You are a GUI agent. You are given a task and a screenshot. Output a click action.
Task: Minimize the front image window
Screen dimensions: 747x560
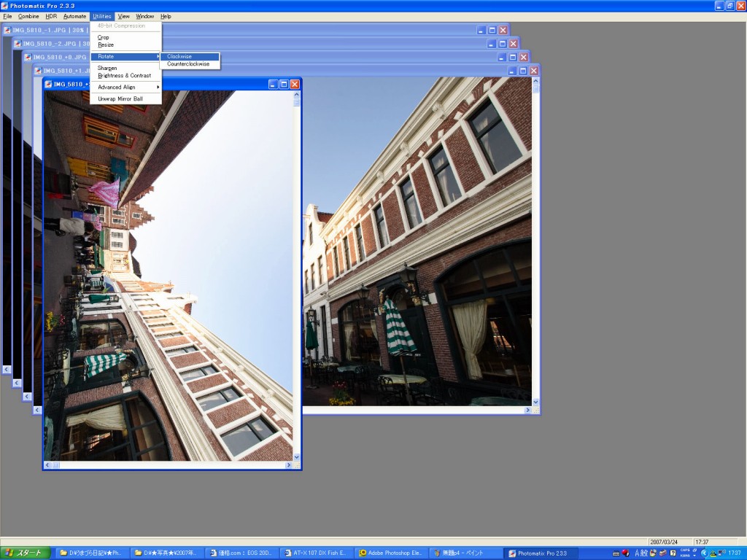click(x=273, y=85)
